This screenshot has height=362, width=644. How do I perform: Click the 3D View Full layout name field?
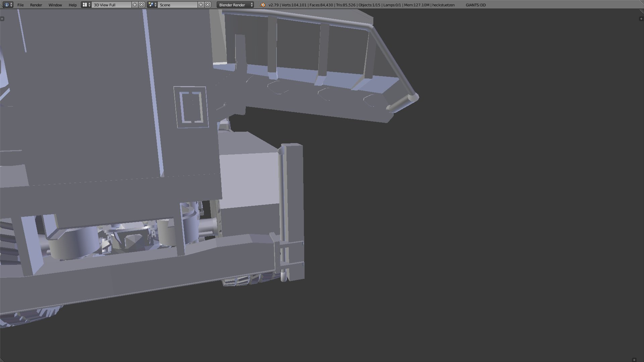(x=111, y=5)
